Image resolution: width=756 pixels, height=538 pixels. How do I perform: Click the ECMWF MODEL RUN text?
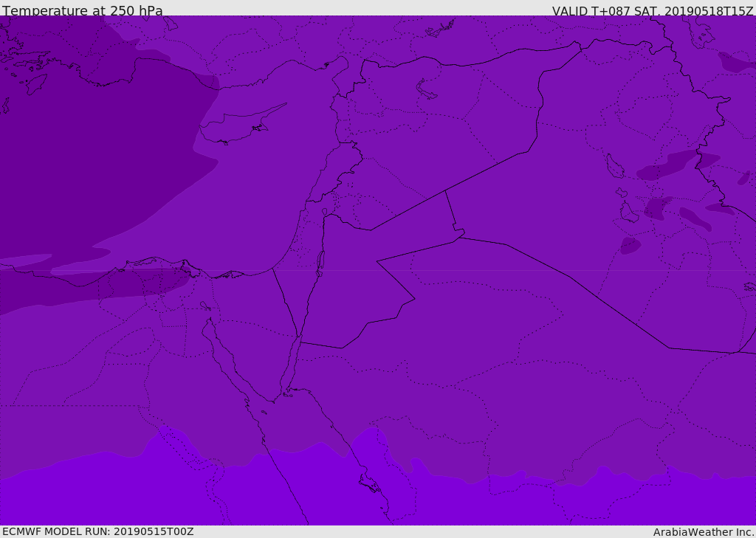97,531
